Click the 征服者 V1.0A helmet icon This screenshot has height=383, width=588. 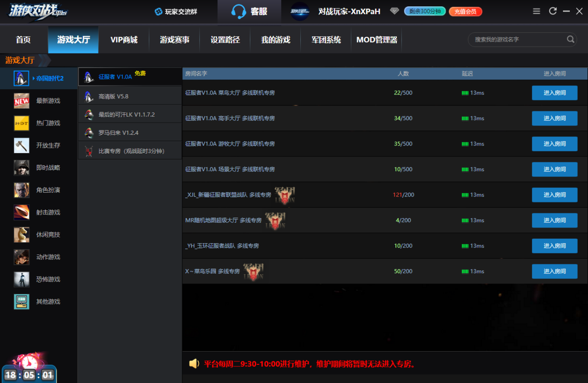pos(89,77)
